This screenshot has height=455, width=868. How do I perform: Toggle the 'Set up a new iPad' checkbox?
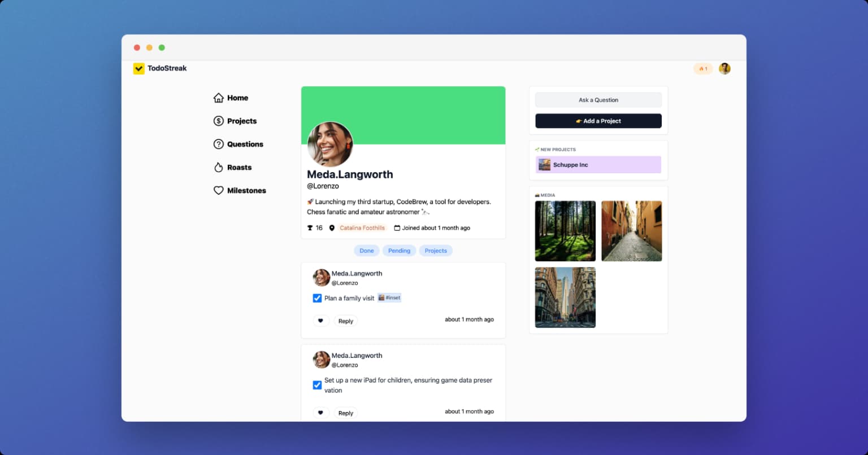click(x=317, y=385)
